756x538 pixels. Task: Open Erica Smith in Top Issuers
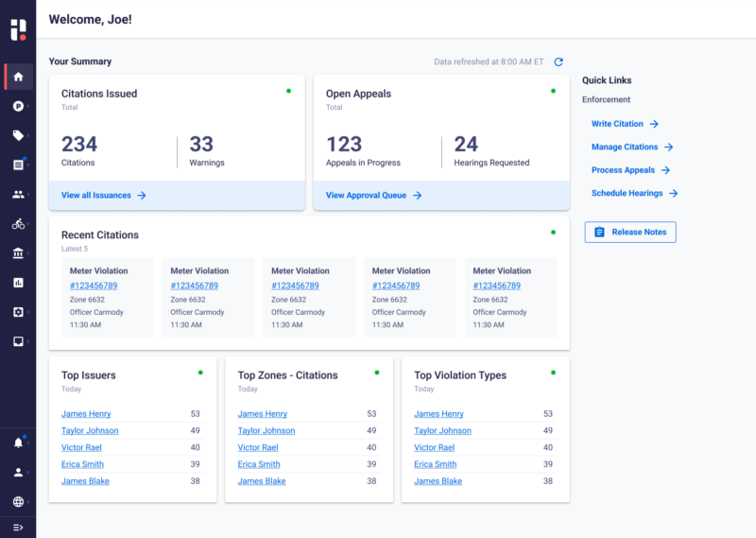(x=82, y=464)
